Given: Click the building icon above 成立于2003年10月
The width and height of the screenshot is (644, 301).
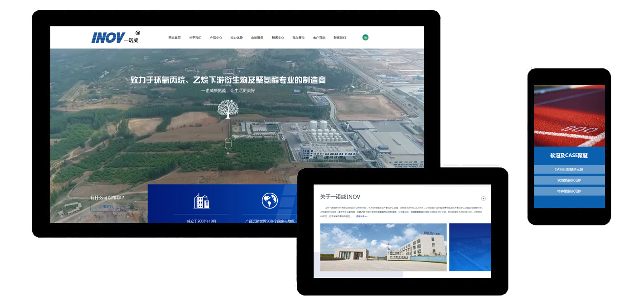Looking at the screenshot, I should (201, 201).
